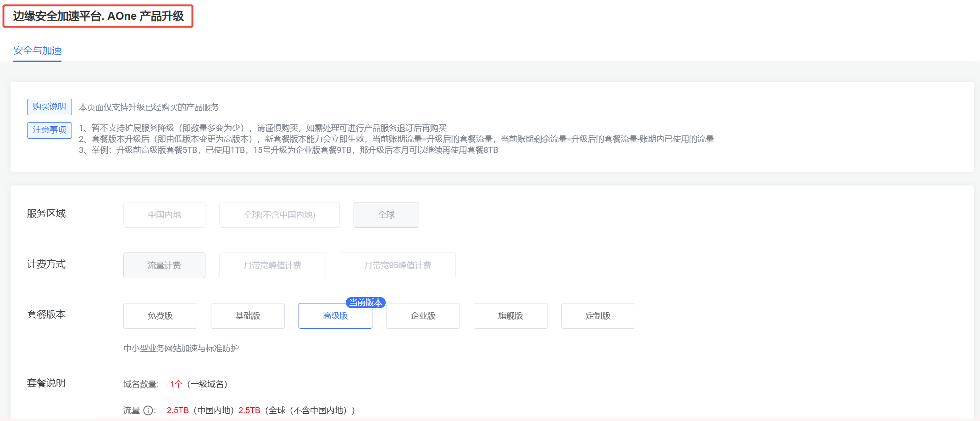Select 全球(不含中国内地) service region
The height and width of the screenshot is (421, 980).
(x=279, y=215)
